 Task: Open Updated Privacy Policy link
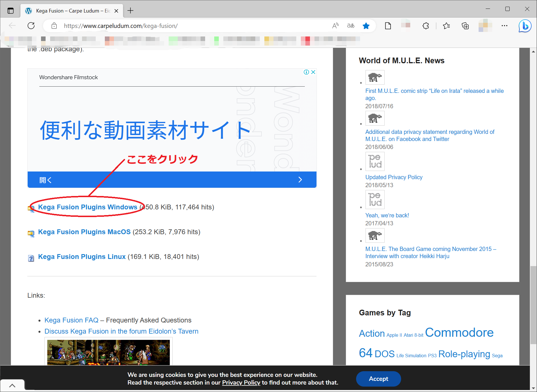(x=394, y=177)
